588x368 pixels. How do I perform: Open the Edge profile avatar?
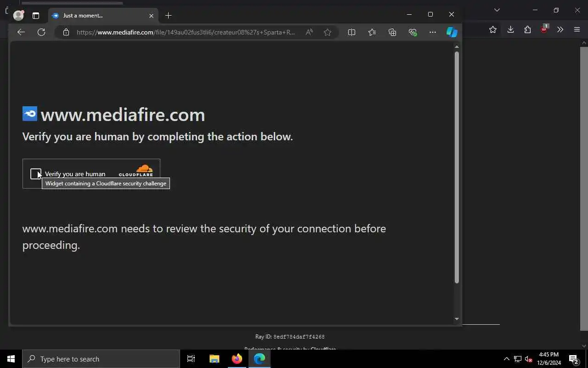[x=18, y=15]
